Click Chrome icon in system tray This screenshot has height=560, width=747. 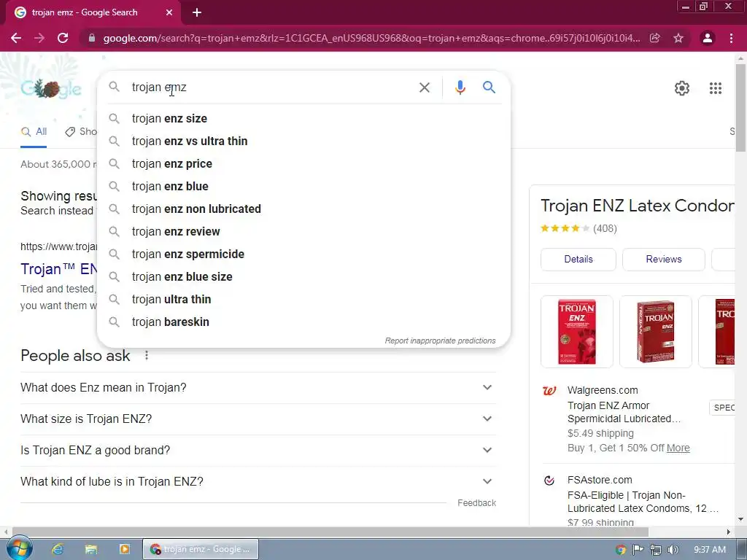pyautogui.click(x=620, y=550)
